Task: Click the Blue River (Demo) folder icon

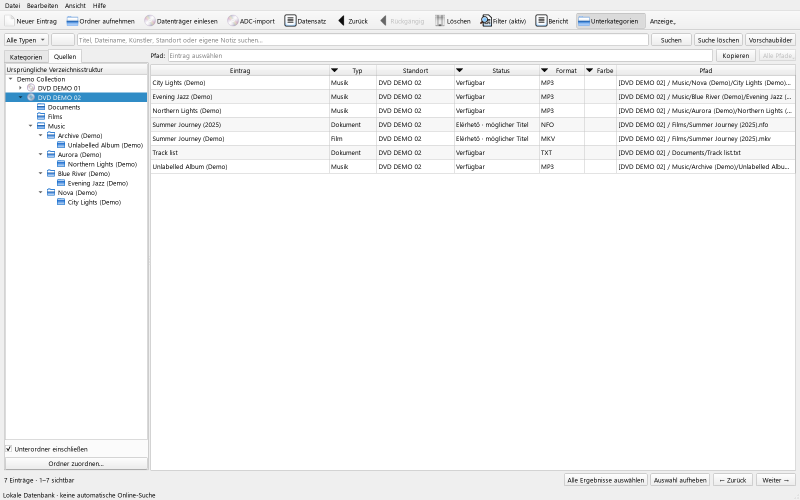Action: pyautogui.click(x=51, y=173)
